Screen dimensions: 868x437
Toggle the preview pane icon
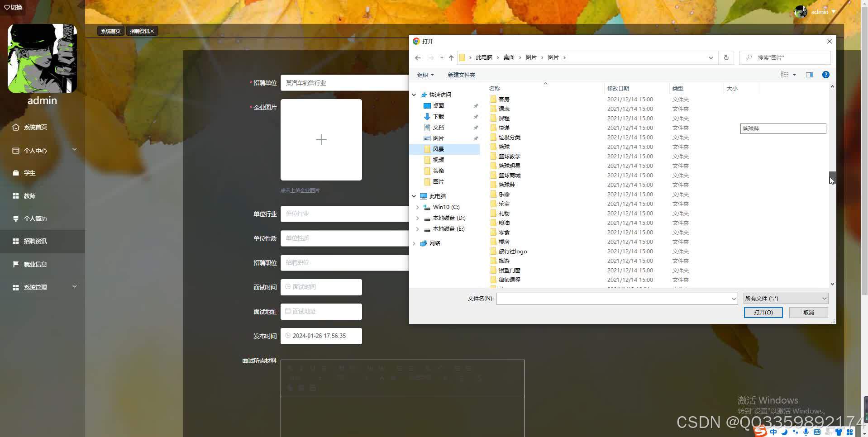[x=810, y=75]
